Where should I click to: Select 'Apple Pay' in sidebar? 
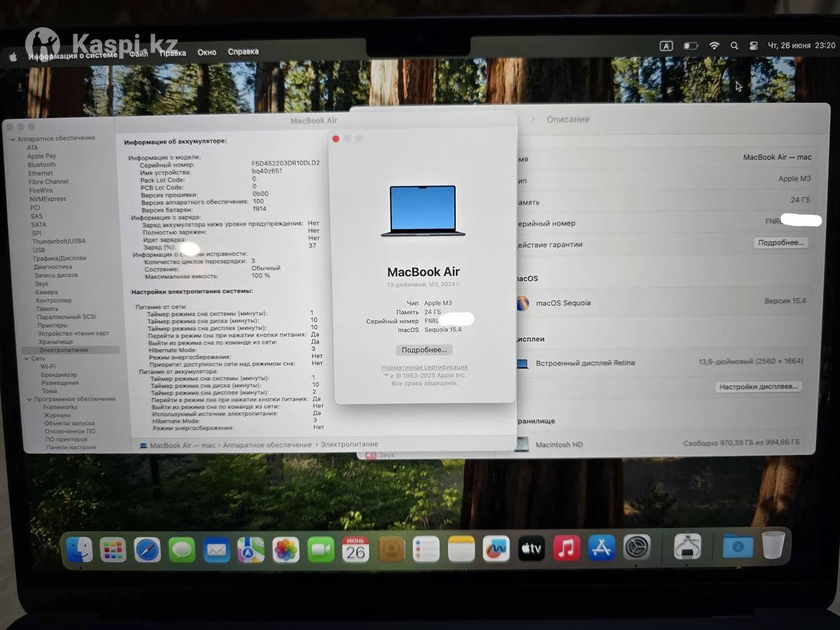(x=42, y=156)
